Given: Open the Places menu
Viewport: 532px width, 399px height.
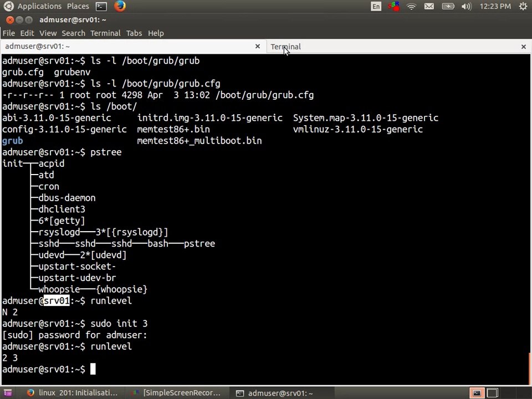Looking at the screenshot, I should (78, 7).
